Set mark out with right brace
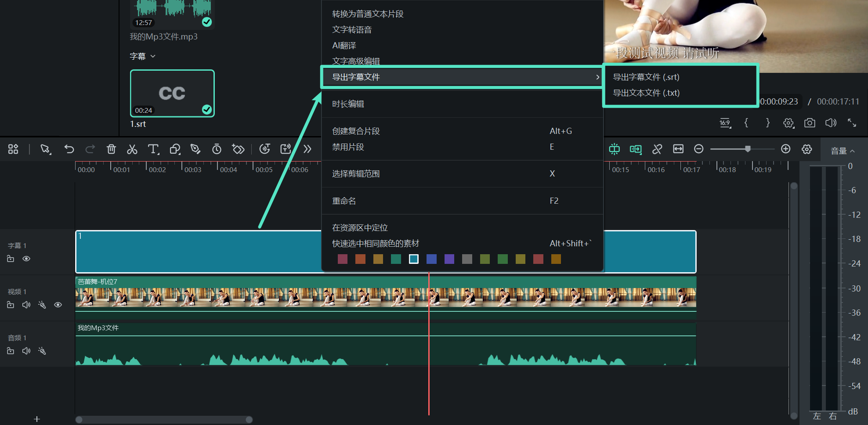868x425 pixels. pyautogui.click(x=767, y=123)
